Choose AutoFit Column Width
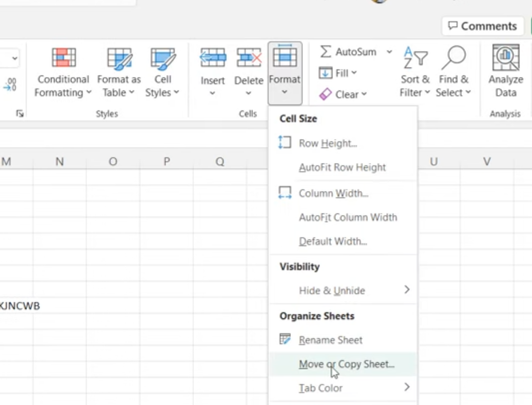532x405 pixels. (348, 217)
